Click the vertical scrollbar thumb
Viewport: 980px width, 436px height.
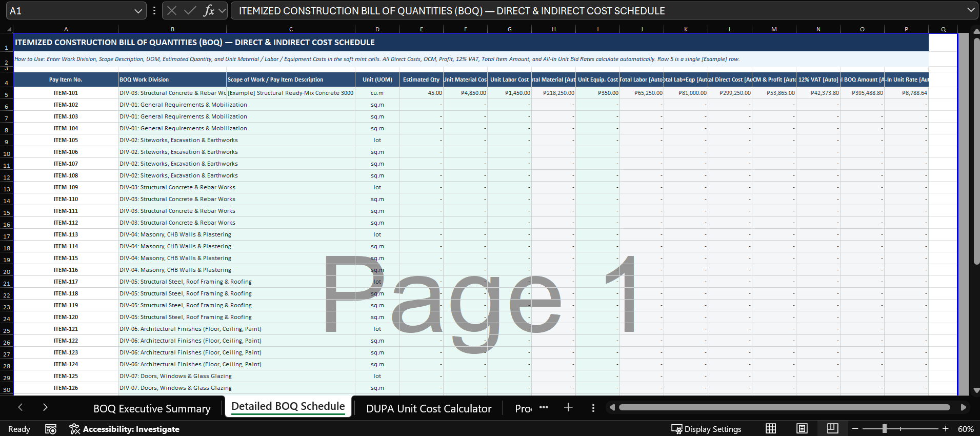click(x=976, y=151)
